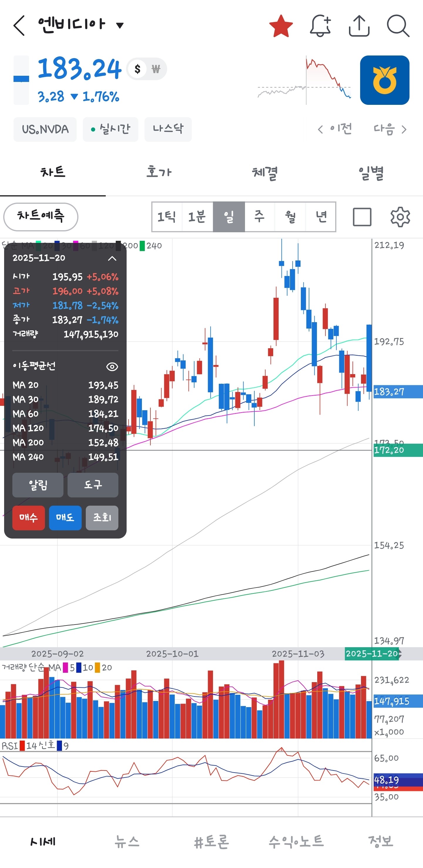Tap the red 매수 buy button
This screenshot has width=423, height=868.
click(29, 518)
